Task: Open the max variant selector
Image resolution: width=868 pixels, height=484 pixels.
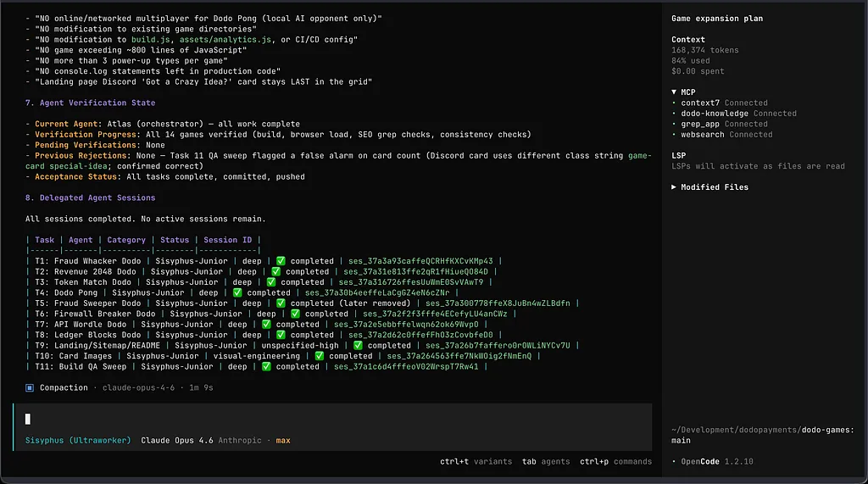Action: [x=283, y=440]
